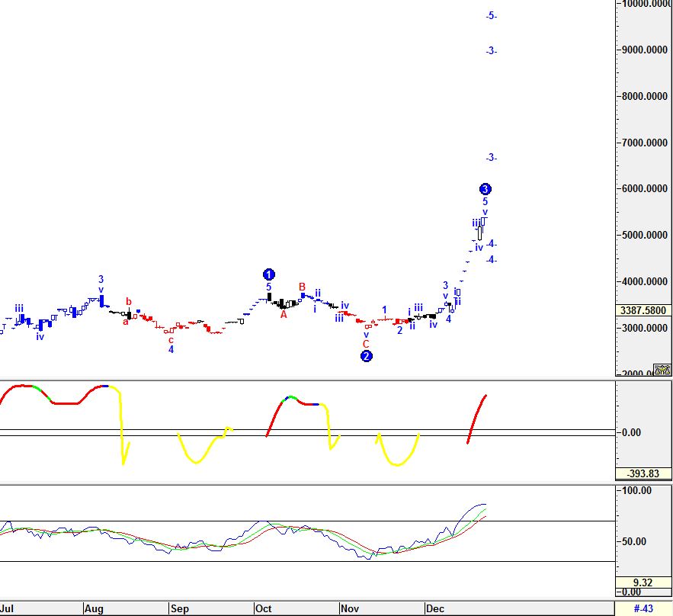
Task: Click the -393.83 oscillator value box
Action: click(644, 473)
